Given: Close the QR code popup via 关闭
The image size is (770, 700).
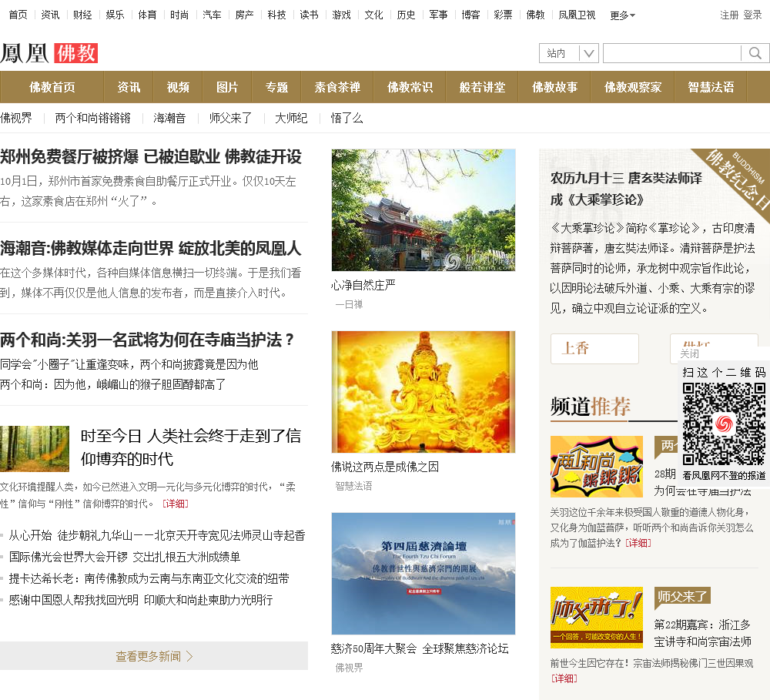Looking at the screenshot, I should (689, 353).
